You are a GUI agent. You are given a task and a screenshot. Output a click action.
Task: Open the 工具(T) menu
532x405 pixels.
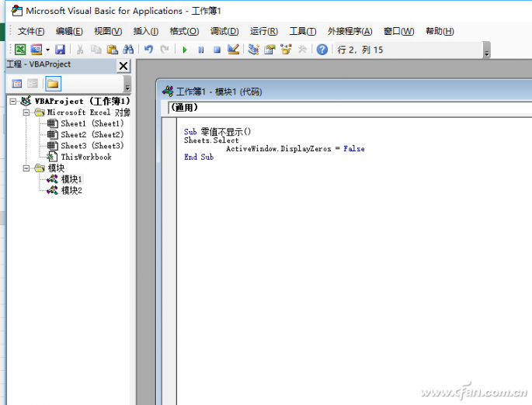tap(303, 31)
